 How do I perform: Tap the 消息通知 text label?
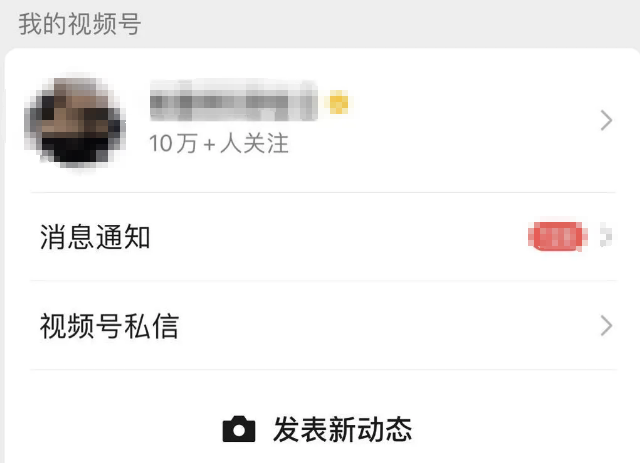click(x=95, y=236)
